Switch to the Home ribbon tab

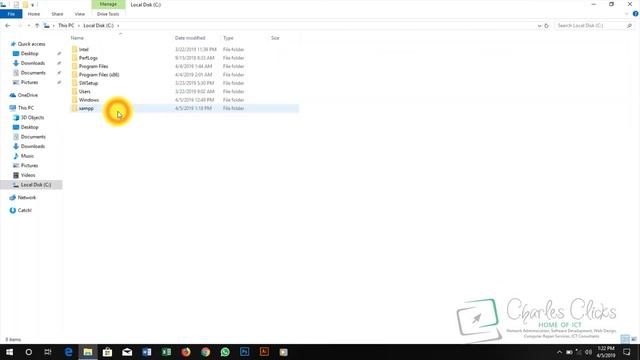[x=33, y=14]
